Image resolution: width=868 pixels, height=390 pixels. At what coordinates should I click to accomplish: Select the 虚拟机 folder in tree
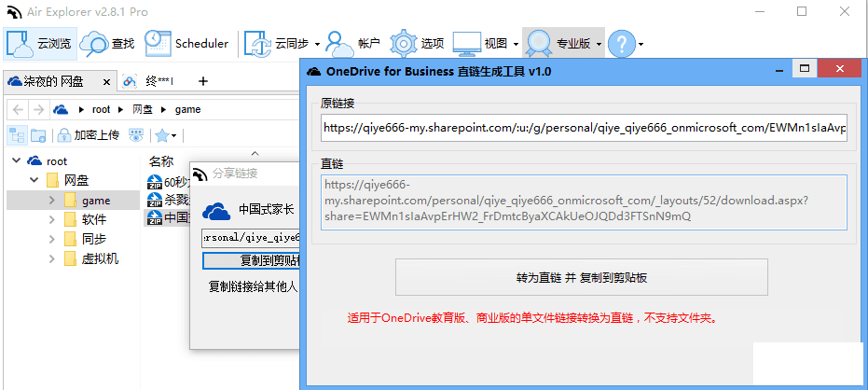[100, 258]
